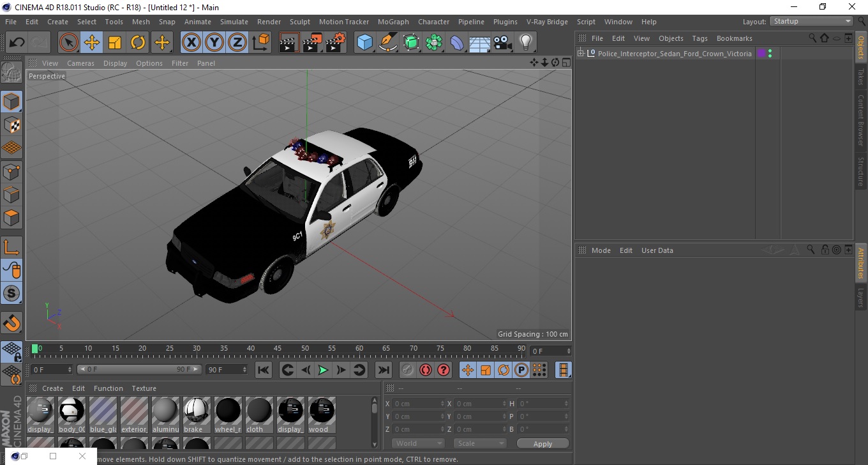The width and height of the screenshot is (868, 465).
Task: Open Sculpt menu
Action: [x=300, y=22]
